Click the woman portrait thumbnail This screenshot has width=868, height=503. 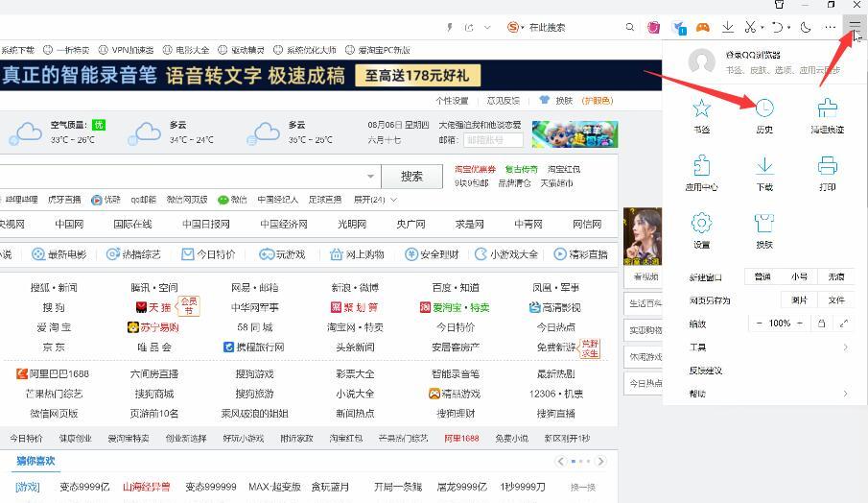click(x=643, y=236)
